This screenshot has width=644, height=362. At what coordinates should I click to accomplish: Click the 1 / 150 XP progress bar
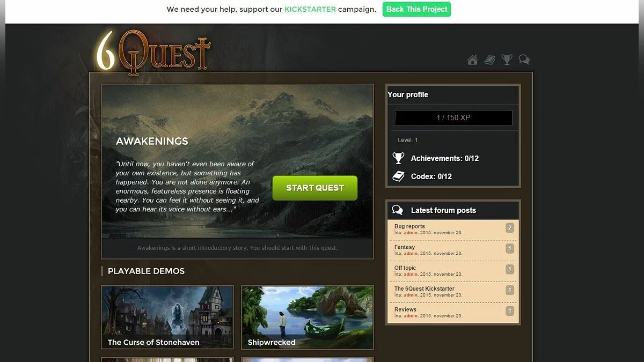tap(453, 117)
